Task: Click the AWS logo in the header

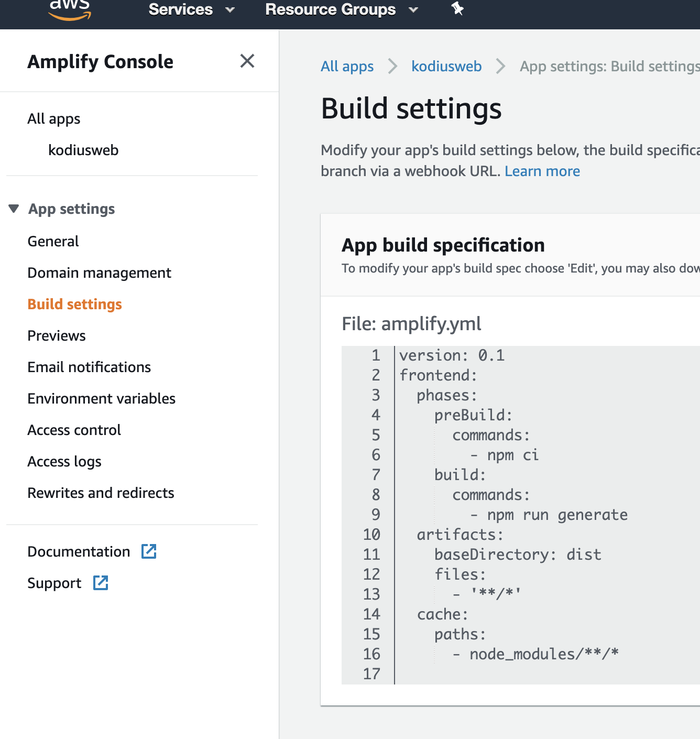Action: [x=70, y=10]
